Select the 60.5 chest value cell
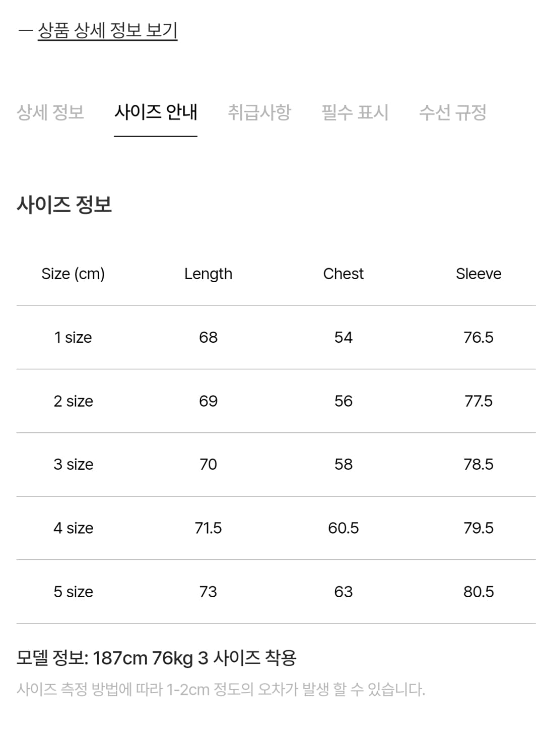 [x=343, y=528]
